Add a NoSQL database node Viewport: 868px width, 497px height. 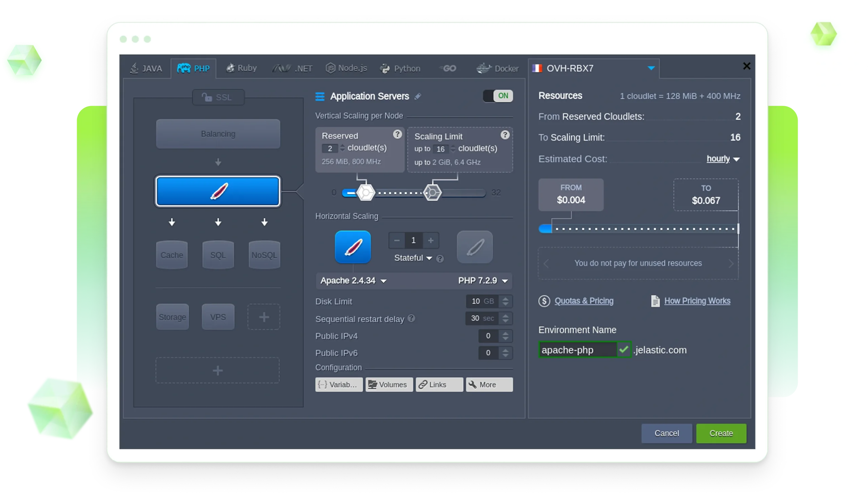(x=264, y=255)
